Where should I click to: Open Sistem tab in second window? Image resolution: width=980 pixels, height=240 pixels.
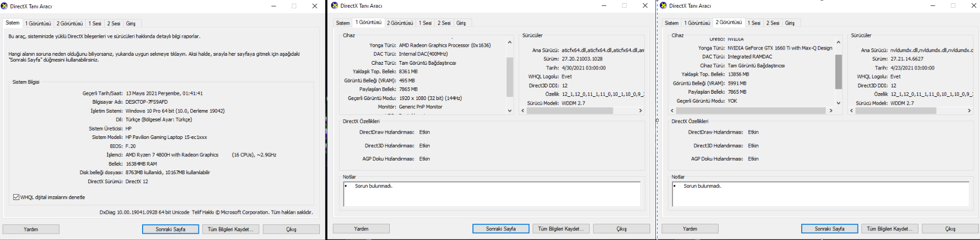click(x=343, y=23)
